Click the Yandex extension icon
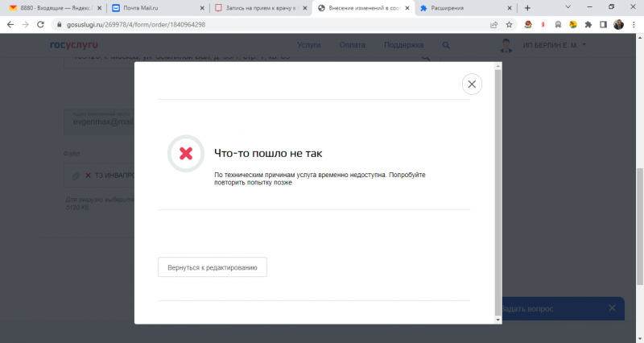The height and width of the screenshot is (343, 644). click(543, 24)
